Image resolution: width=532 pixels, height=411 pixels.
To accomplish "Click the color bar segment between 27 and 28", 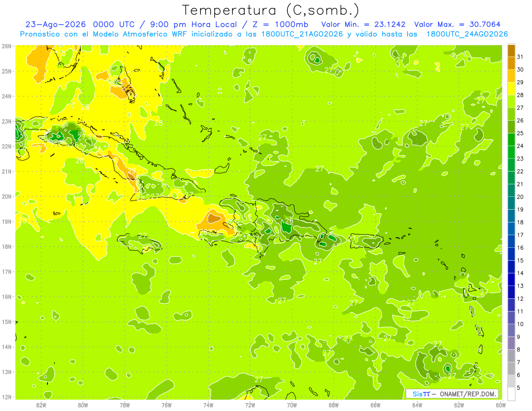I will click(x=511, y=102).
